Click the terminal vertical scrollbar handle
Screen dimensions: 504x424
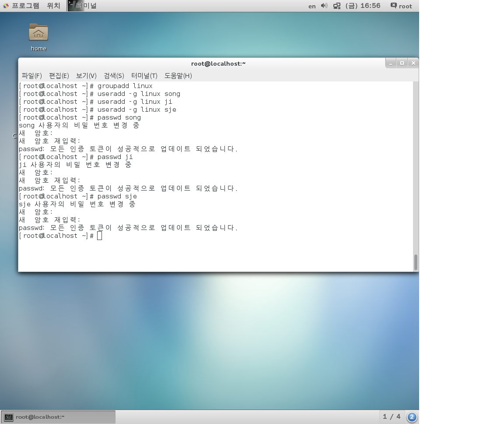tap(415, 262)
